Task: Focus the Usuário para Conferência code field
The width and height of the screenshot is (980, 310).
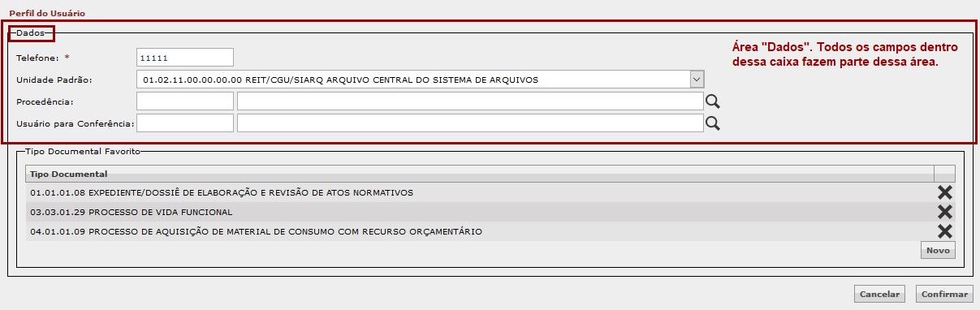Action: click(185, 123)
